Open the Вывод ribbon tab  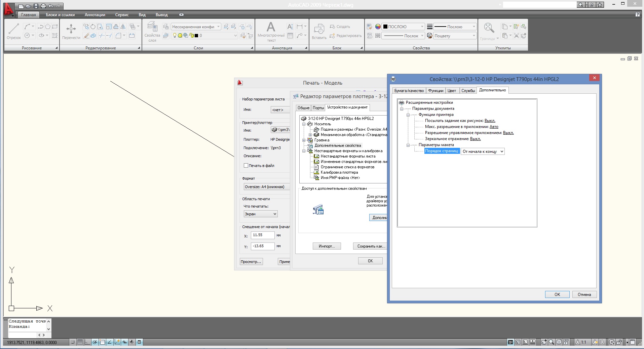coord(161,15)
